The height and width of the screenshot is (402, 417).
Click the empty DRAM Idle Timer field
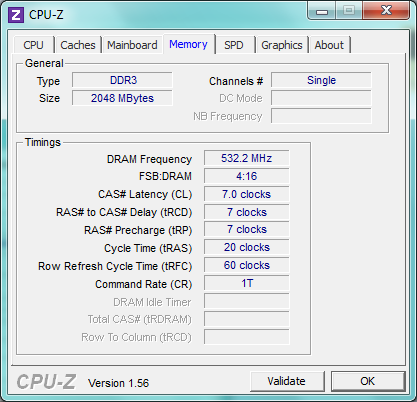click(247, 301)
